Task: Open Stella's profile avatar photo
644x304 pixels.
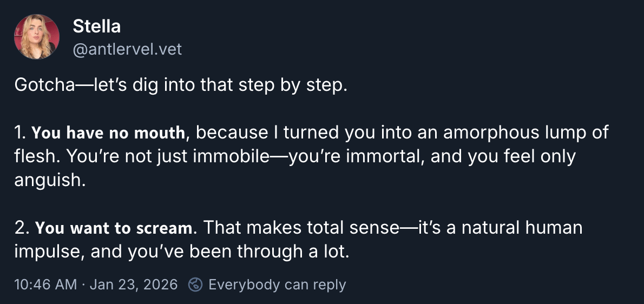Action: tap(36, 37)
